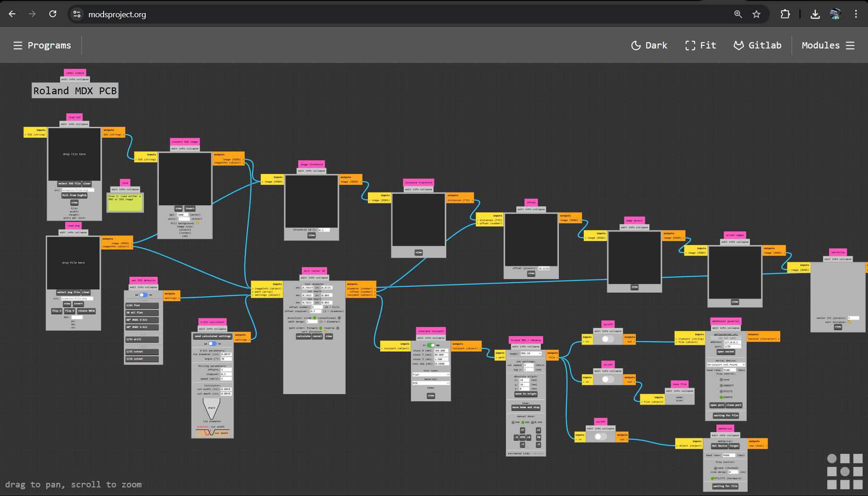The image size is (868, 496).
Task: Click the calculate button in mill raster 2D
Action: click(x=304, y=336)
